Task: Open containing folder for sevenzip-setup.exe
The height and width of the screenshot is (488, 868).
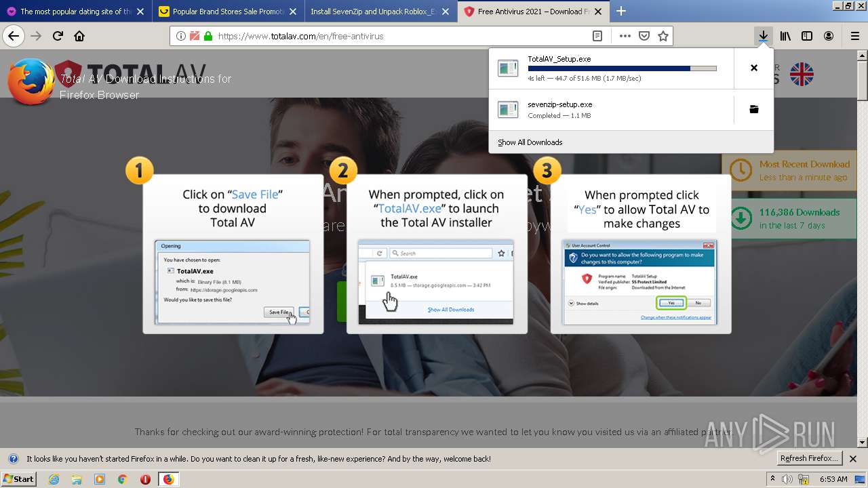Action: point(754,109)
